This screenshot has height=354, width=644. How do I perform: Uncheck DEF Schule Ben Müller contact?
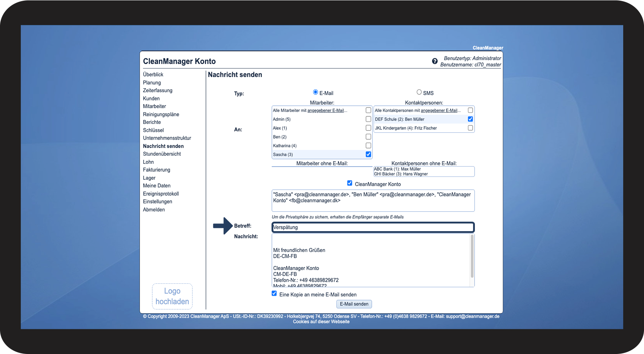470,119
